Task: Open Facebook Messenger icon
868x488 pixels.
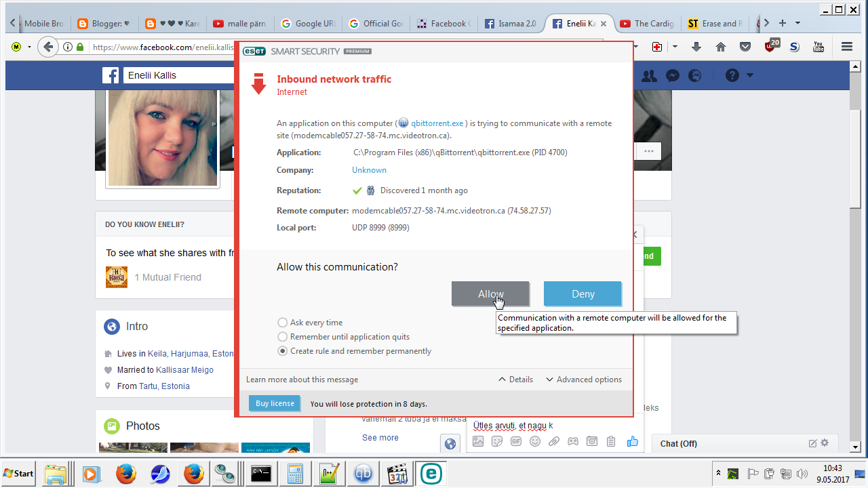Action: [673, 75]
